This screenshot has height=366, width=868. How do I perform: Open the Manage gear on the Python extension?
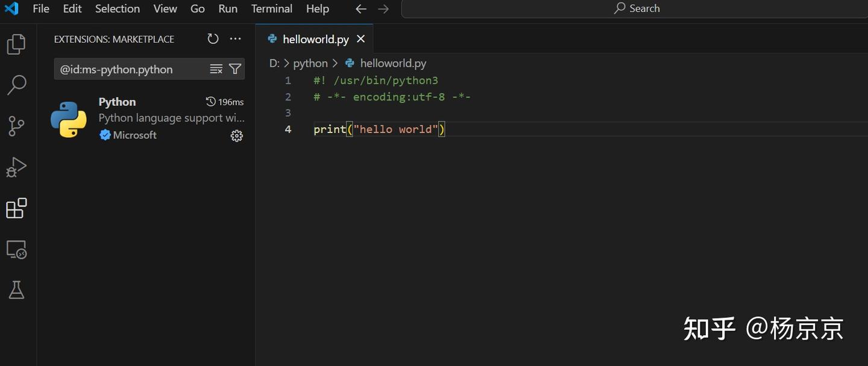(236, 135)
